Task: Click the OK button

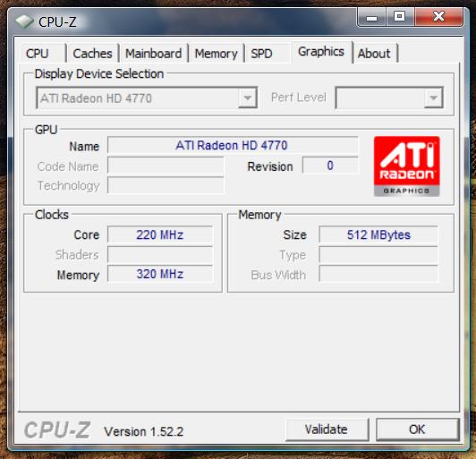Action: [418, 429]
